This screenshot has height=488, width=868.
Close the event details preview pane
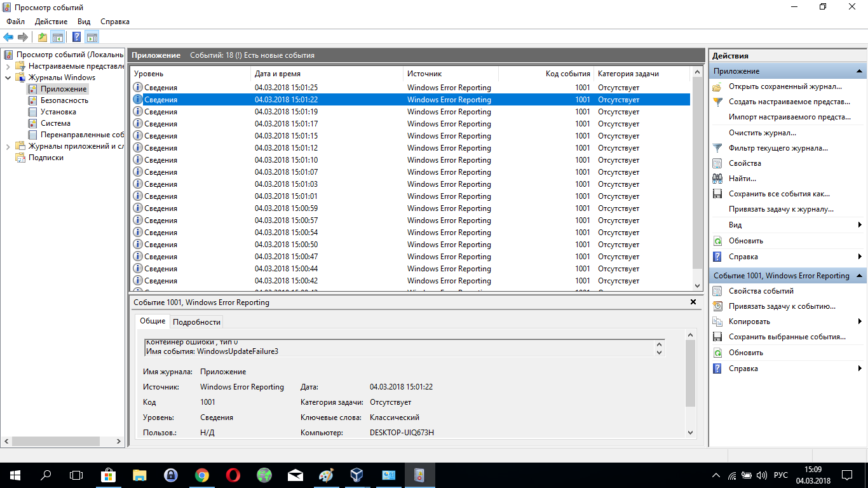(x=693, y=302)
